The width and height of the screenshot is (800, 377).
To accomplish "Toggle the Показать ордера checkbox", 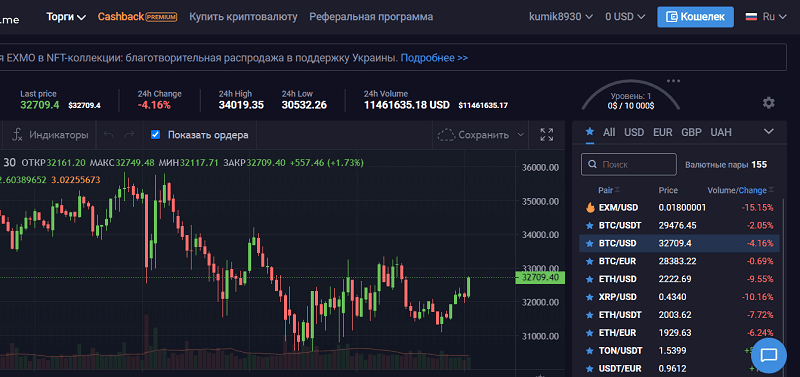I will (x=156, y=135).
